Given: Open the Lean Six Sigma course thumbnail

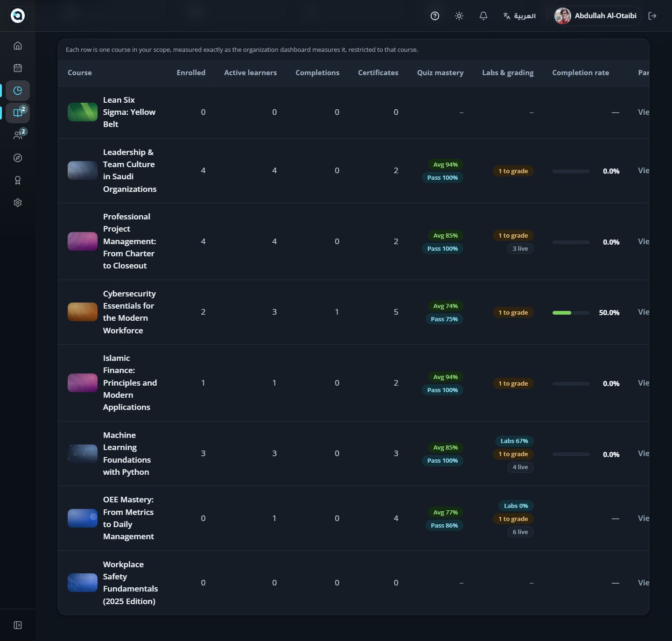Looking at the screenshot, I should pos(83,112).
